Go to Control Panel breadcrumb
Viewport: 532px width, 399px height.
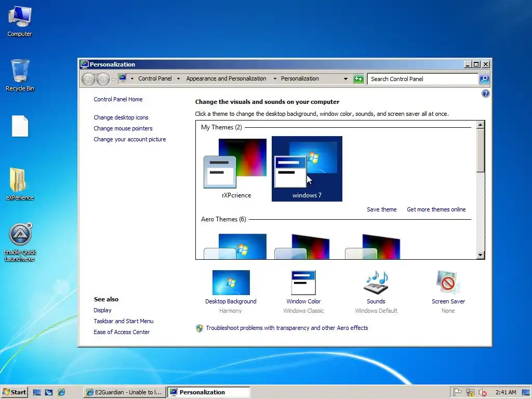click(x=155, y=78)
